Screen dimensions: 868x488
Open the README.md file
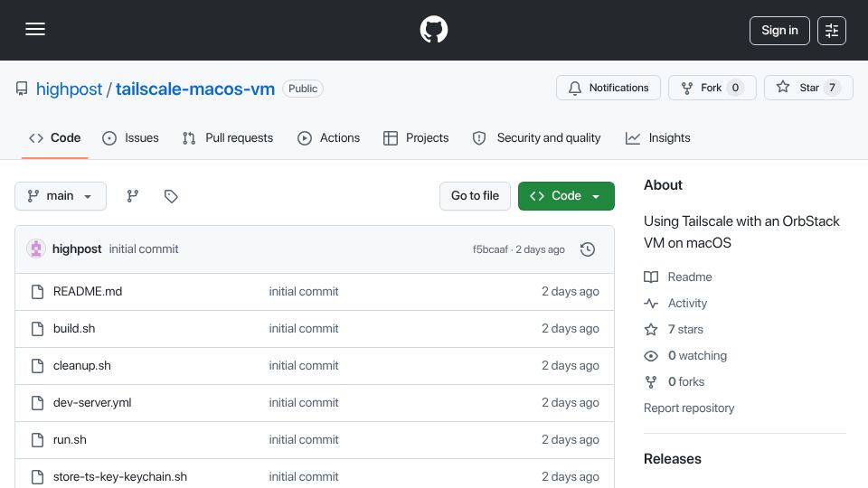click(x=88, y=292)
